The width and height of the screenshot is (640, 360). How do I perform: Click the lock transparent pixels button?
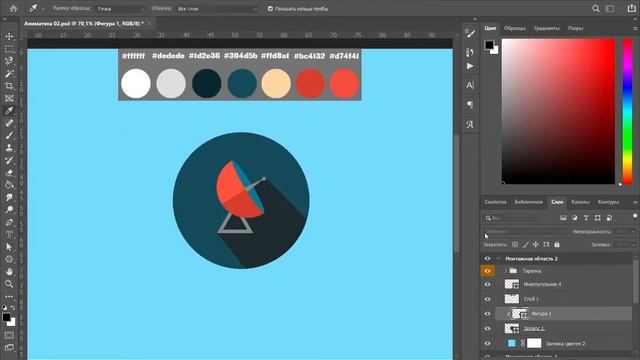[x=515, y=244]
